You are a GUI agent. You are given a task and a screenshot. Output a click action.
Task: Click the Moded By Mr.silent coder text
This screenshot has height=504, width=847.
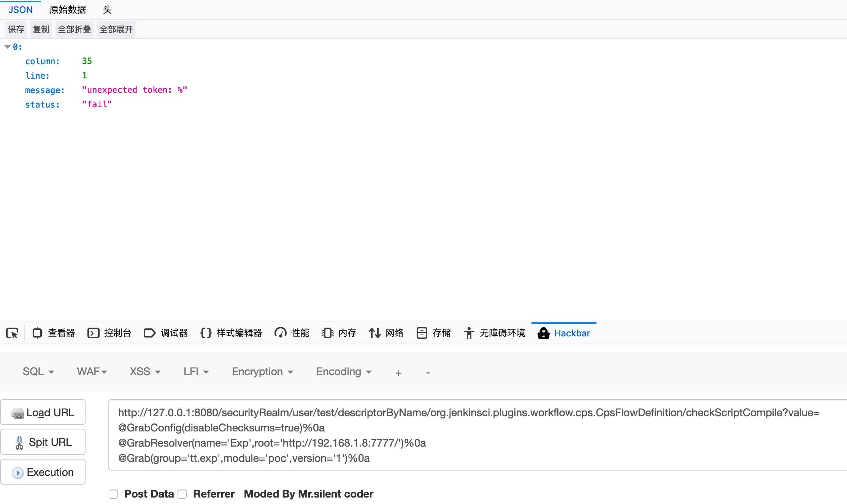pyautogui.click(x=309, y=494)
